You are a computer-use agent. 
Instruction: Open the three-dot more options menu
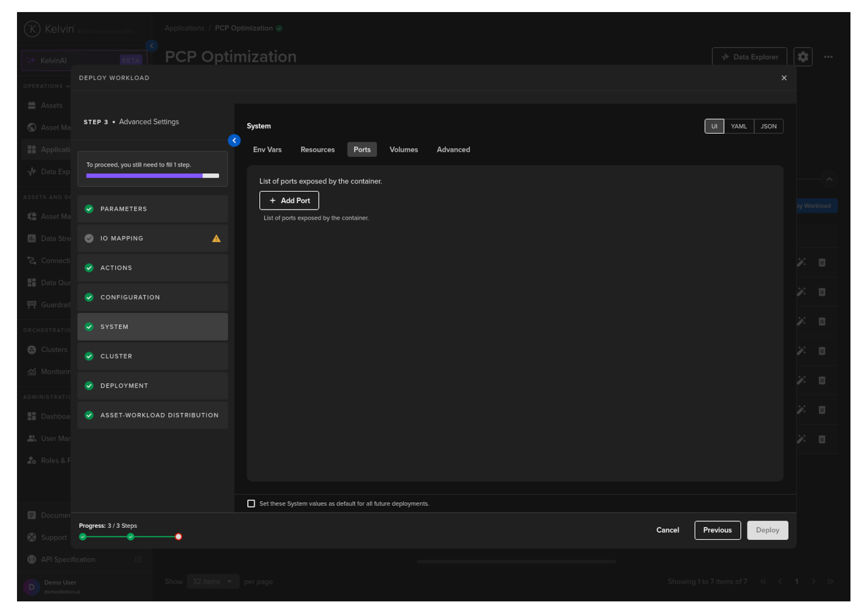coord(828,57)
